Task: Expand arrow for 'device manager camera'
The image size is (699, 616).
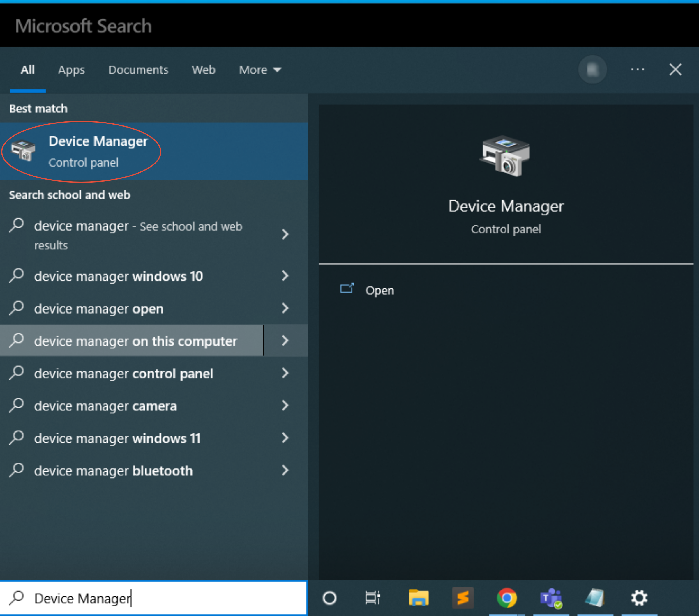Action: tap(285, 406)
